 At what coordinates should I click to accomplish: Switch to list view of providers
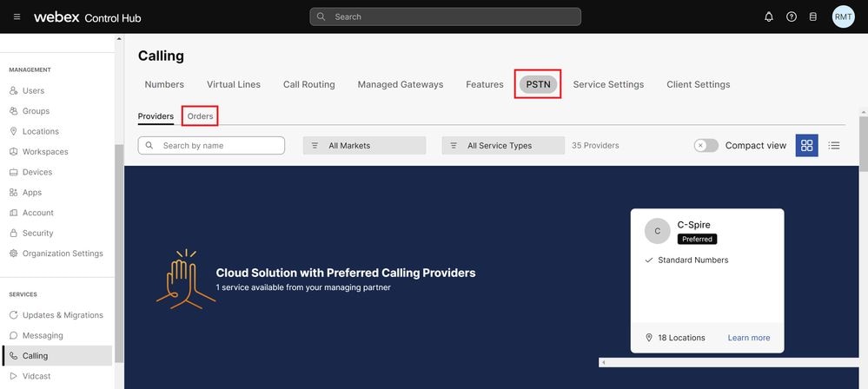coord(833,146)
